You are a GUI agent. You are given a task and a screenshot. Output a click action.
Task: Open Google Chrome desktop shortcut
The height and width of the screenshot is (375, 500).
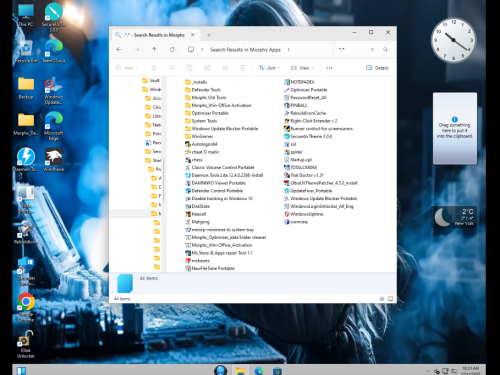[x=26, y=308]
